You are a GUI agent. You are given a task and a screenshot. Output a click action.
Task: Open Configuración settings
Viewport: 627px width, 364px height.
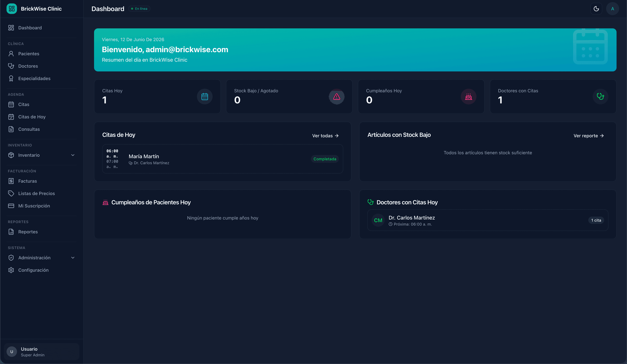[41, 270]
